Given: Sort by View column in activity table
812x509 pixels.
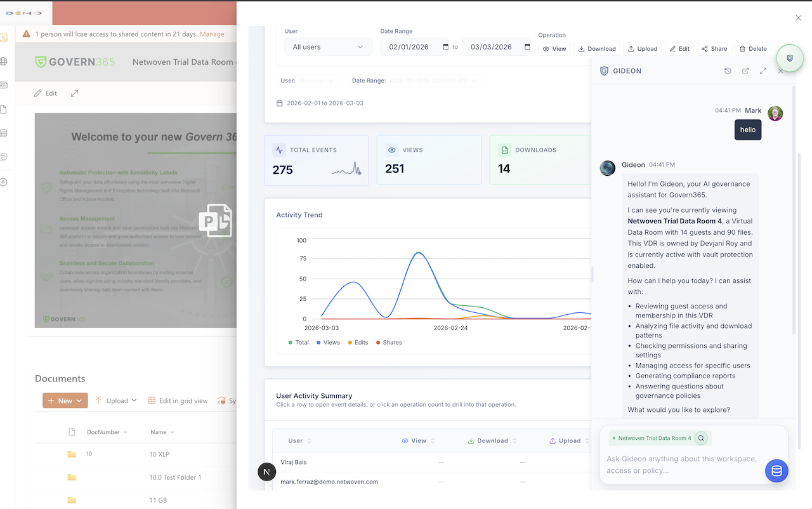Looking at the screenshot, I should click(x=419, y=440).
